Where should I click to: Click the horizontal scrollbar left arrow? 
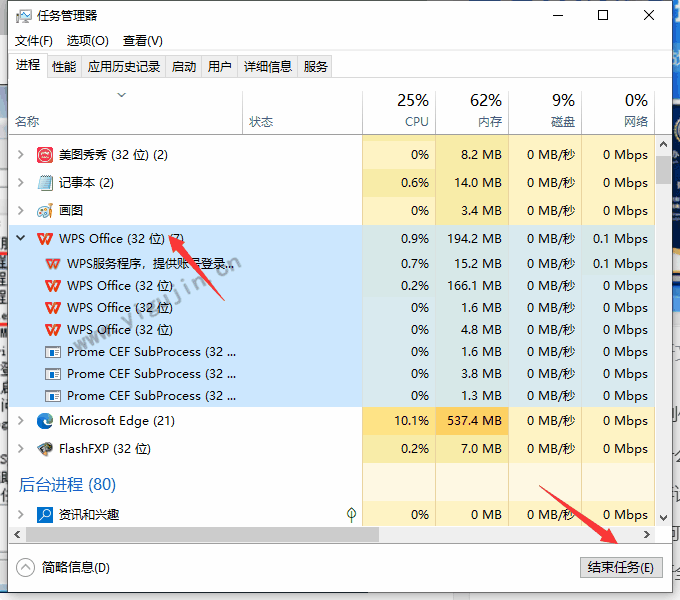(17, 535)
